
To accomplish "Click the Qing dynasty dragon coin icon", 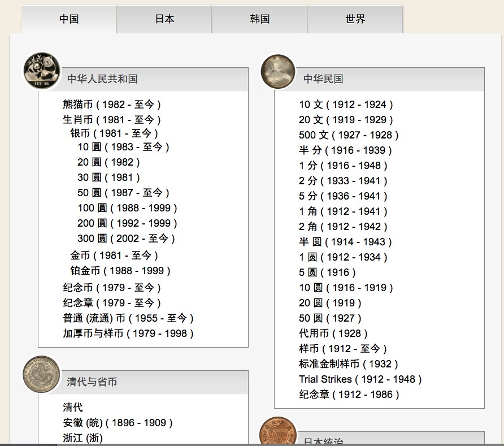I will (x=41, y=374).
